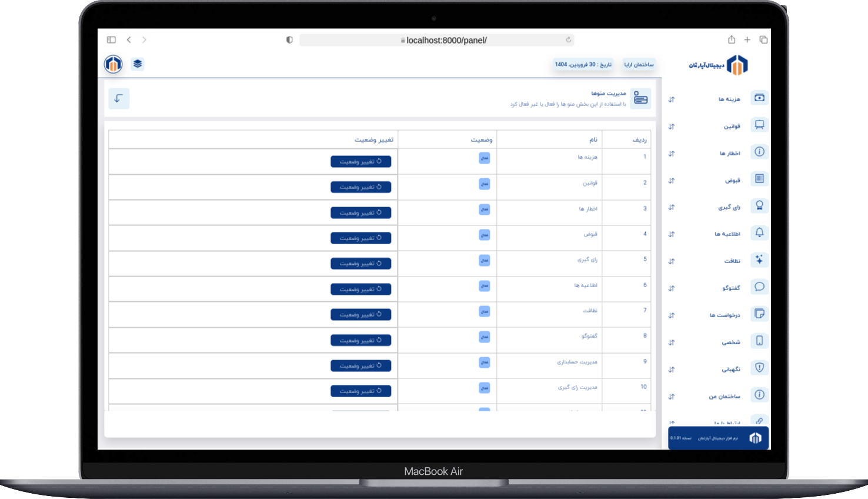Expand the arrows beside شخصی in sidebar
The width and height of the screenshot is (868, 499).
tap(672, 342)
